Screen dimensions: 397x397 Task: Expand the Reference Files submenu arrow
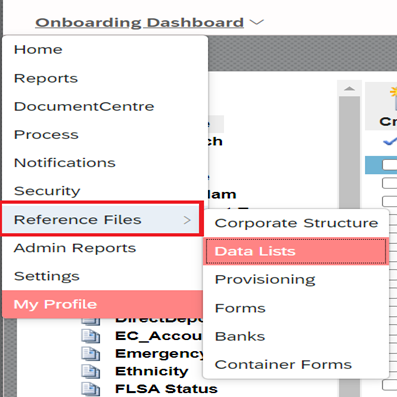187,220
